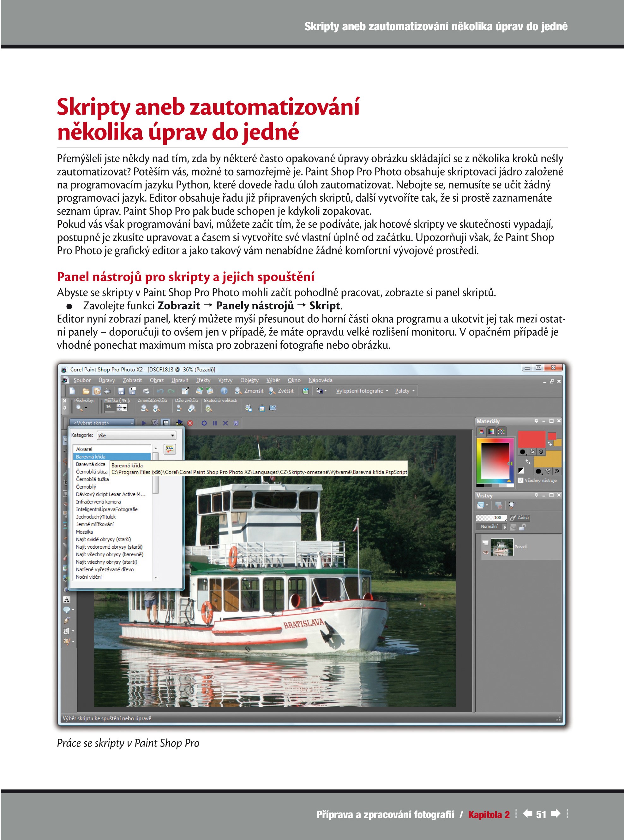Toggle the layer lock transparency padlock
Image resolution: width=624 pixels, height=840 pixels.
pos(523,527)
